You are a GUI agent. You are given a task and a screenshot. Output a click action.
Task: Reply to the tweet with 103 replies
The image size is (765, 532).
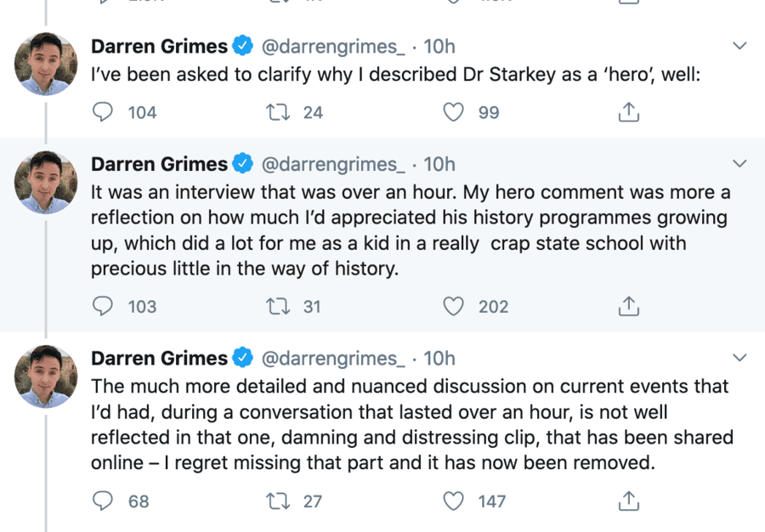(103, 306)
